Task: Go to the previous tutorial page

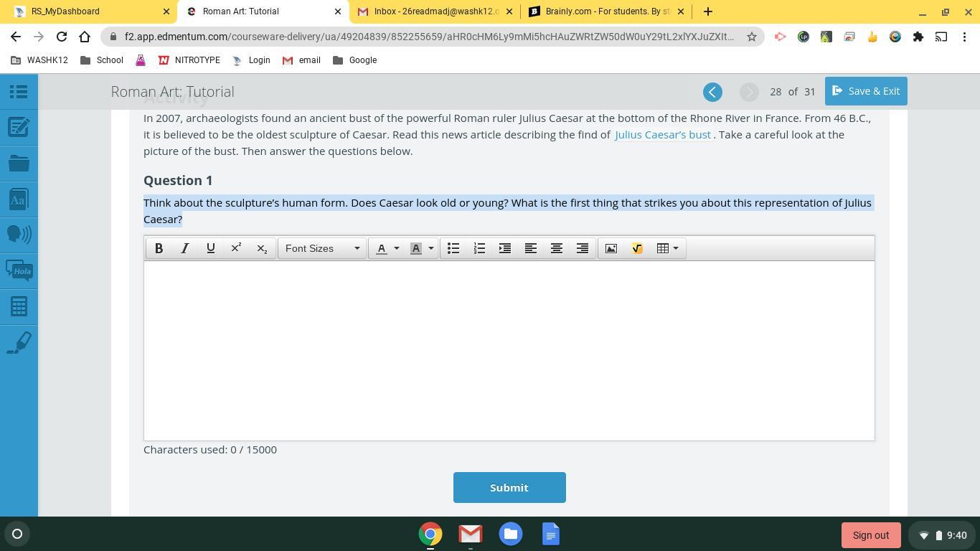Action: [x=712, y=92]
